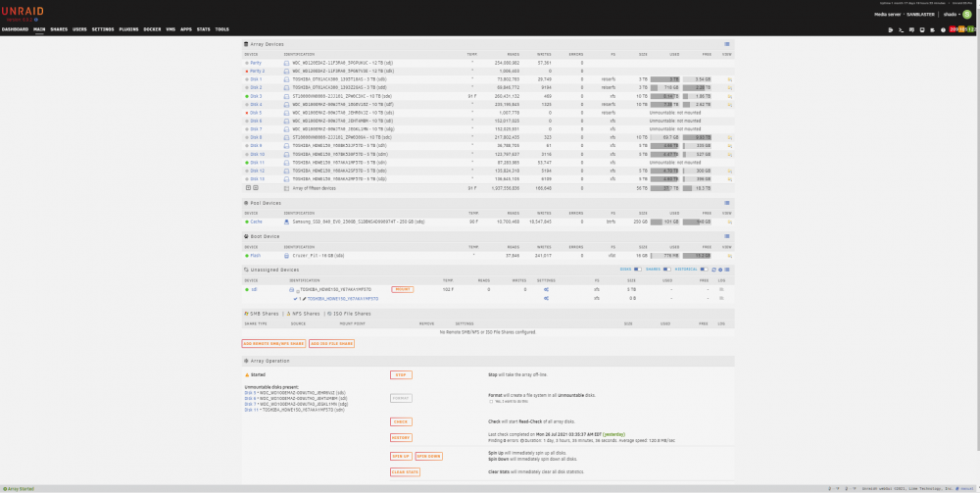Click the Unraid logo
The width and height of the screenshot is (980, 493).
tap(22, 11)
